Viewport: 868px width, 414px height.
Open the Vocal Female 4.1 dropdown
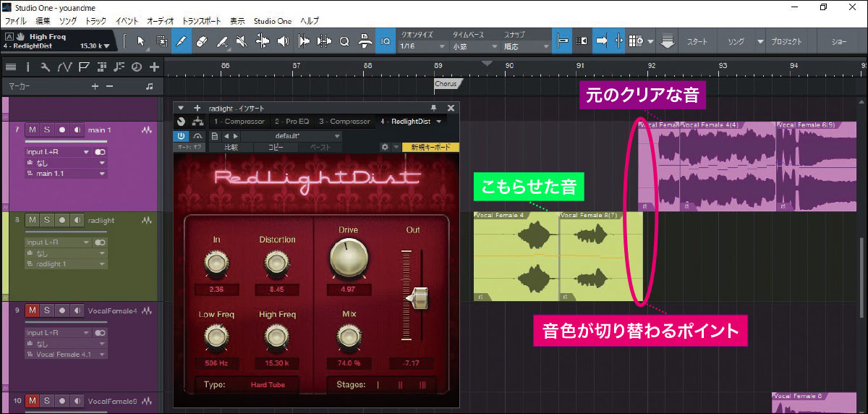tap(66, 354)
